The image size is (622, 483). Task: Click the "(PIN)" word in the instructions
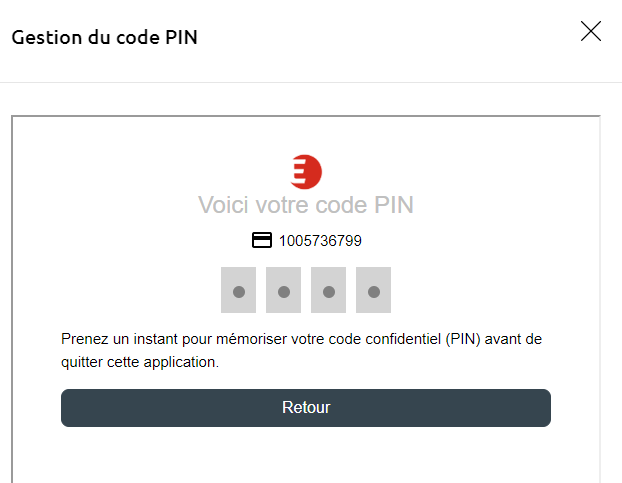pos(466,339)
